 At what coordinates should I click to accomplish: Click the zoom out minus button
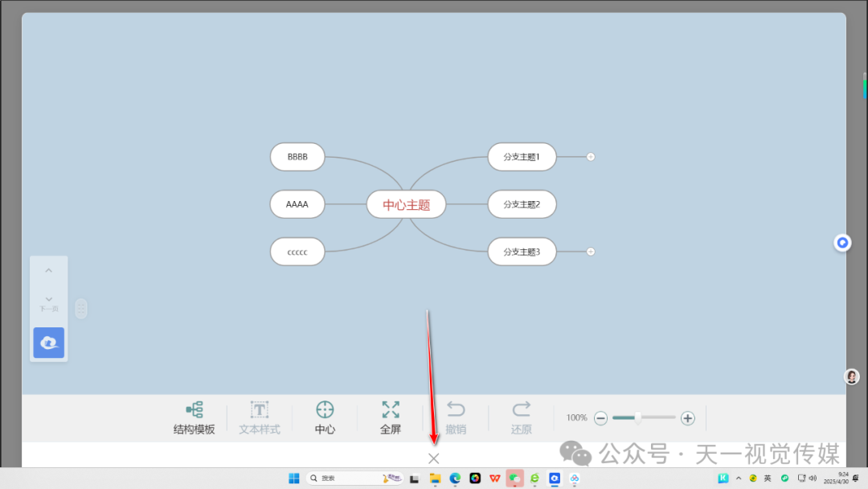coord(600,418)
